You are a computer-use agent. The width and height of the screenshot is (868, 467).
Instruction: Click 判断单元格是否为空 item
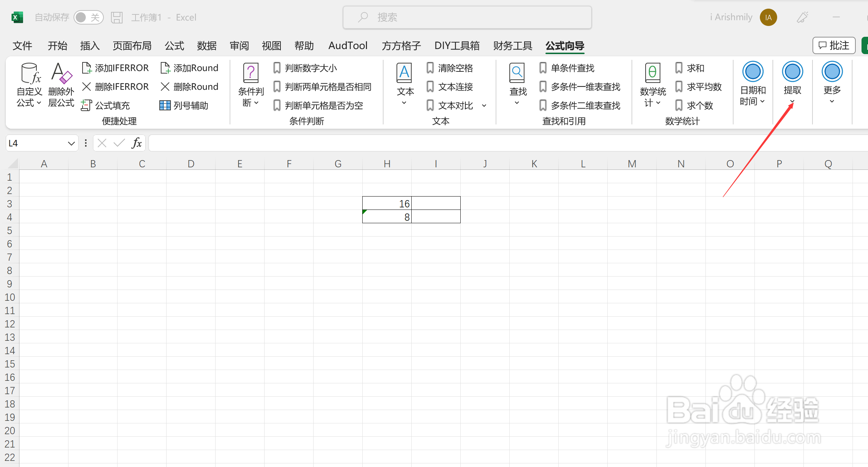tap(318, 105)
